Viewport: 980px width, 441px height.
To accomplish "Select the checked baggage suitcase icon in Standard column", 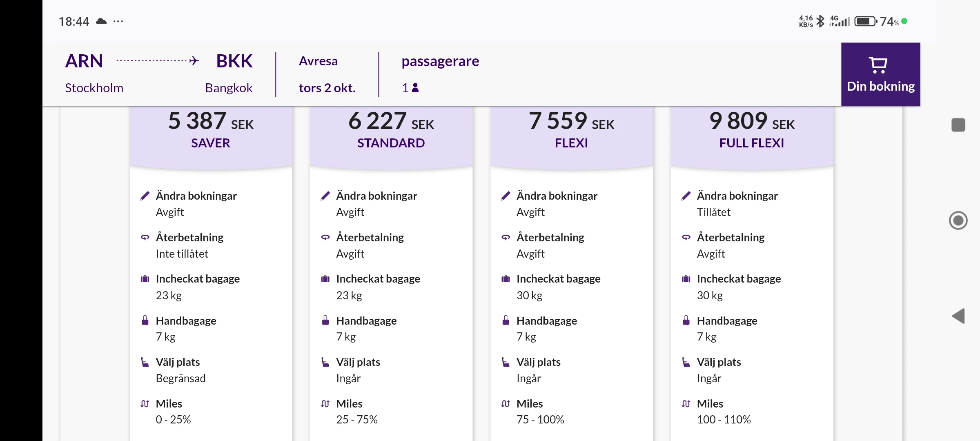I will 325,279.
